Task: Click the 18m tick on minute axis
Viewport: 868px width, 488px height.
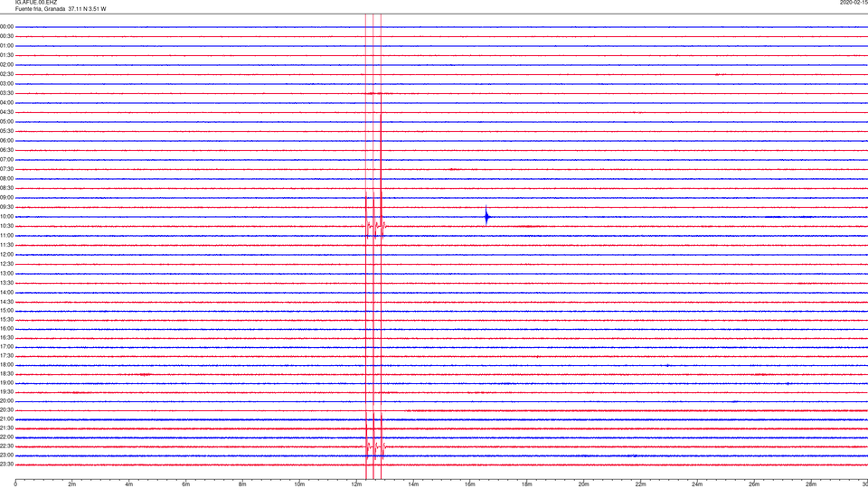Action: [x=526, y=484]
